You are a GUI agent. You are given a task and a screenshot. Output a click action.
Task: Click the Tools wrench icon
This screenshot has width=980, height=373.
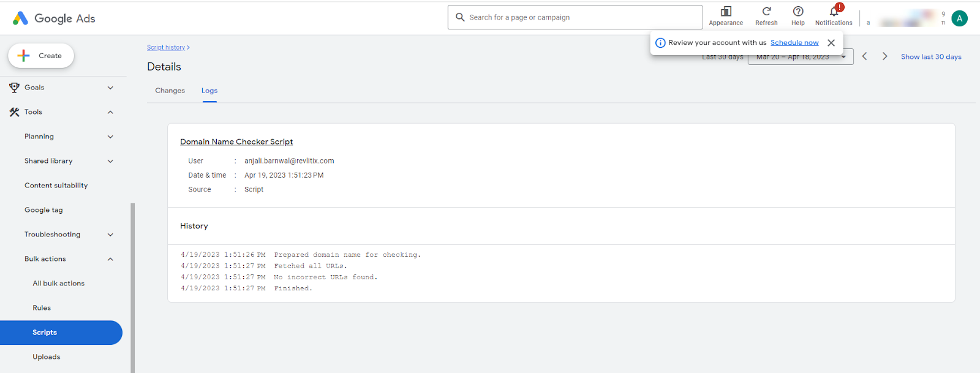(14, 112)
